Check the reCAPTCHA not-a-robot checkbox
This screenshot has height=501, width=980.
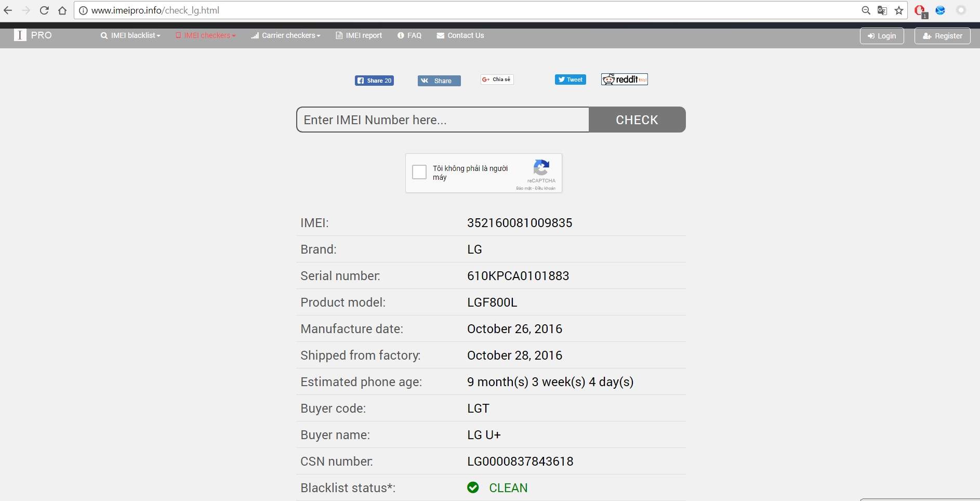[419, 172]
